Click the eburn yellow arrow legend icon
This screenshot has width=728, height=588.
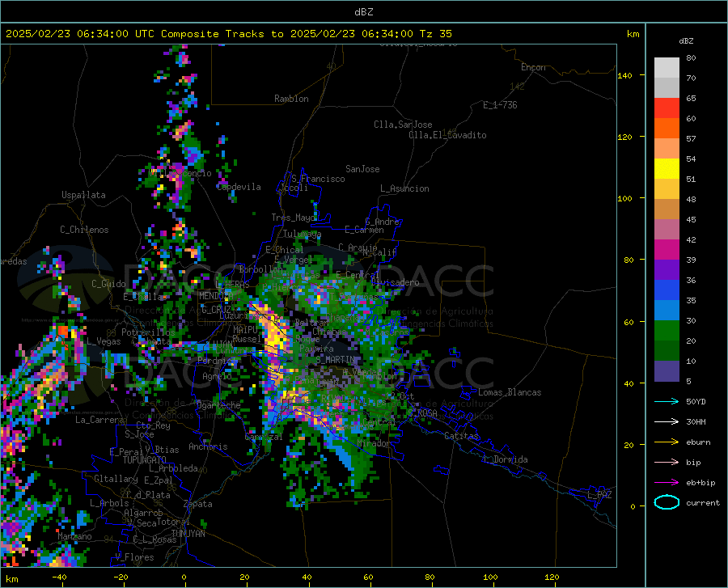(667, 442)
